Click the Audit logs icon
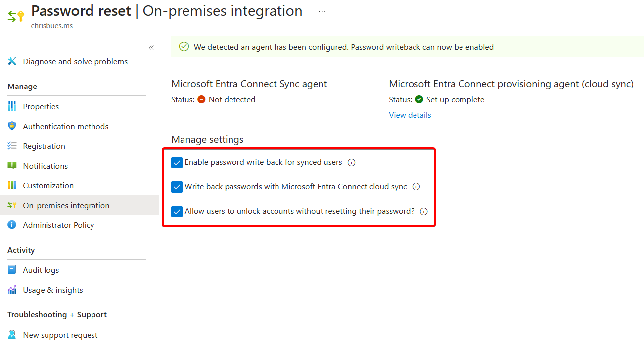 pos(12,269)
